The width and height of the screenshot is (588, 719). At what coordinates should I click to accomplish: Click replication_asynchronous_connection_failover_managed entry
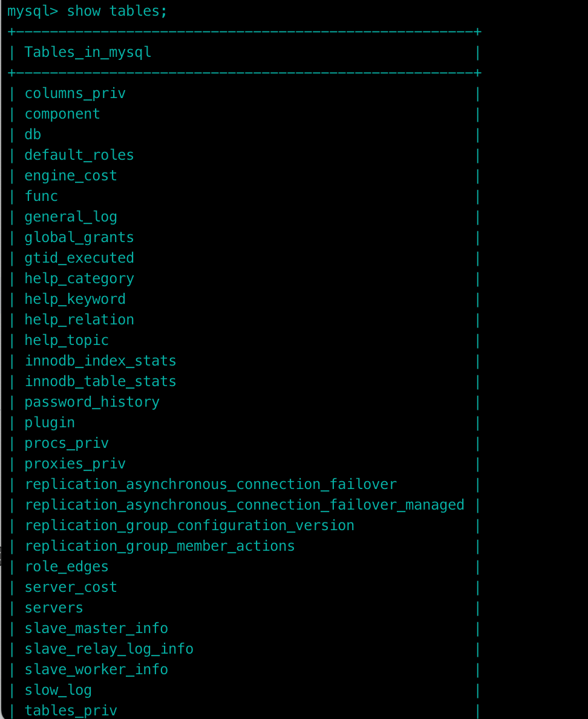[244, 505]
